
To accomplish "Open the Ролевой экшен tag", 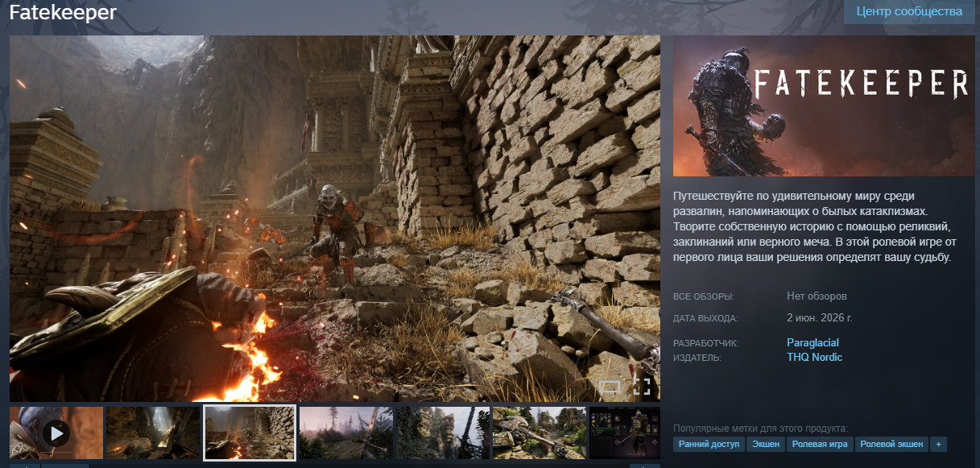I will point(891,444).
